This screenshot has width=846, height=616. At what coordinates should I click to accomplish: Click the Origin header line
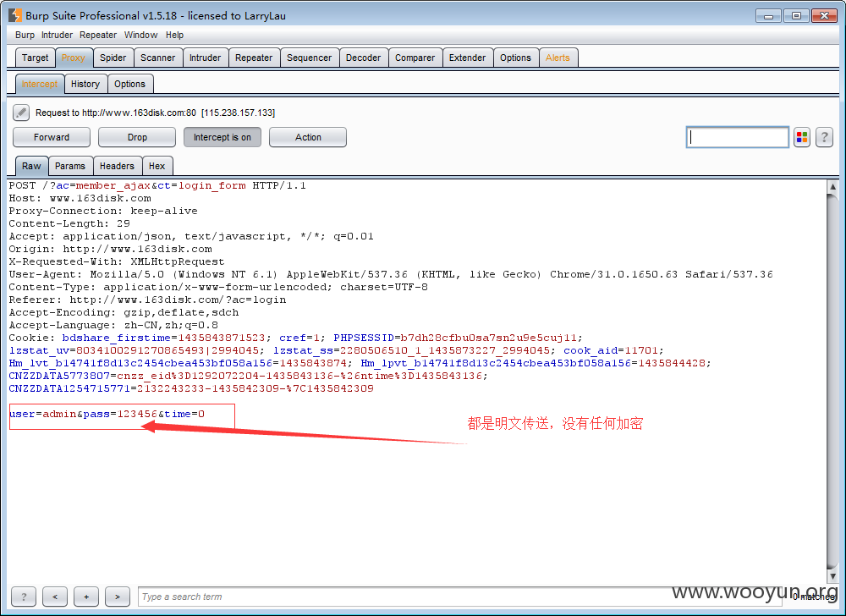(110, 249)
